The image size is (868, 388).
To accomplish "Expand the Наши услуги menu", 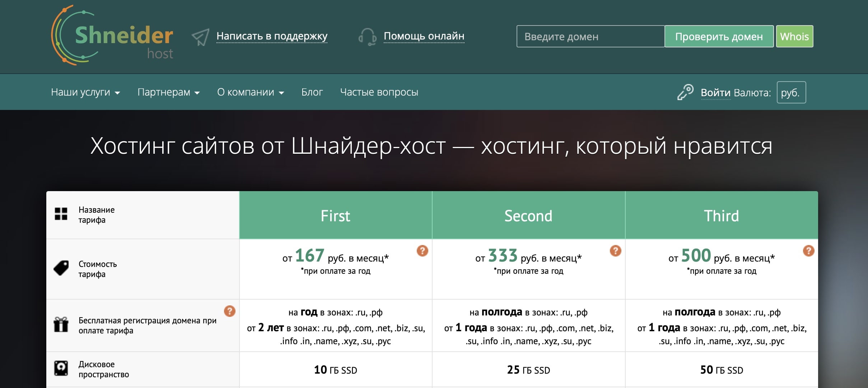I will [x=85, y=92].
